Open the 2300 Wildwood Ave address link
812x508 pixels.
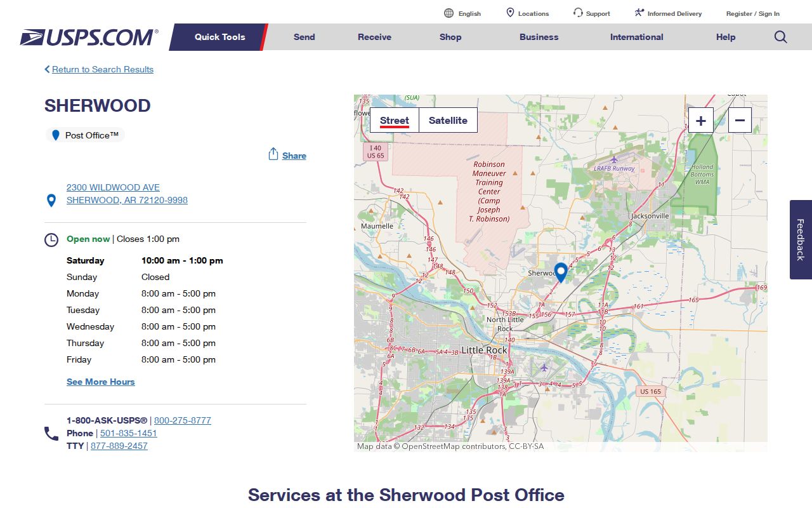(127, 194)
